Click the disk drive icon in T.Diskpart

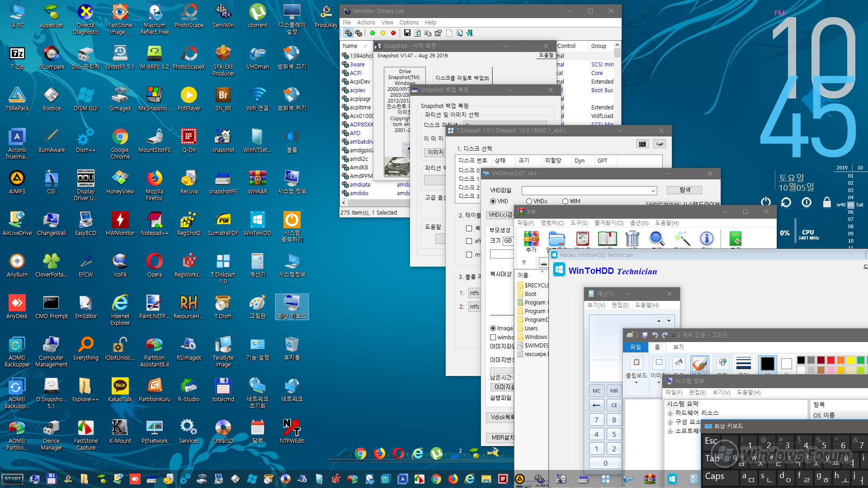pyautogui.click(x=660, y=144)
